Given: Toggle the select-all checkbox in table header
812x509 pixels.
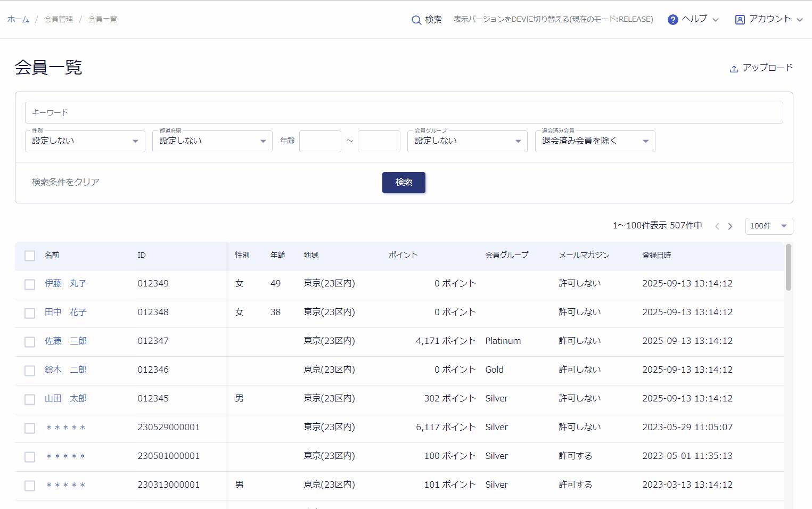Looking at the screenshot, I should coord(30,256).
